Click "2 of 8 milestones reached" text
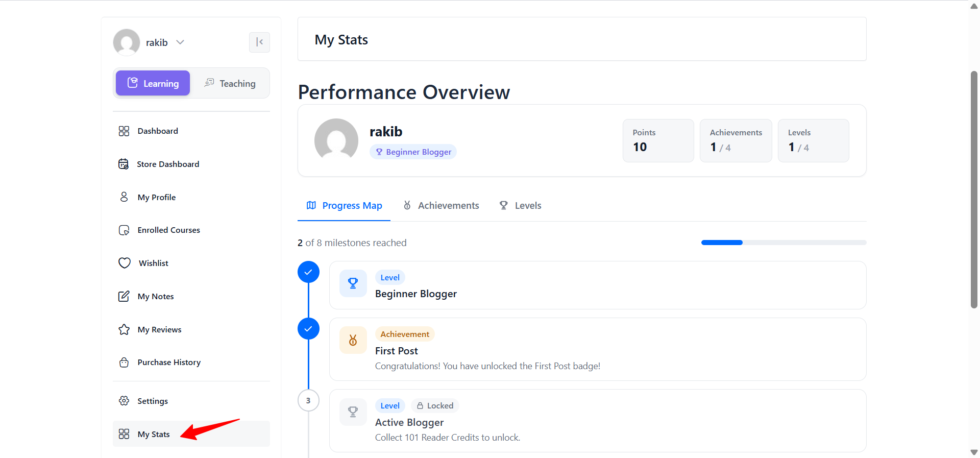Viewport: 980px width, 458px height. pos(352,243)
